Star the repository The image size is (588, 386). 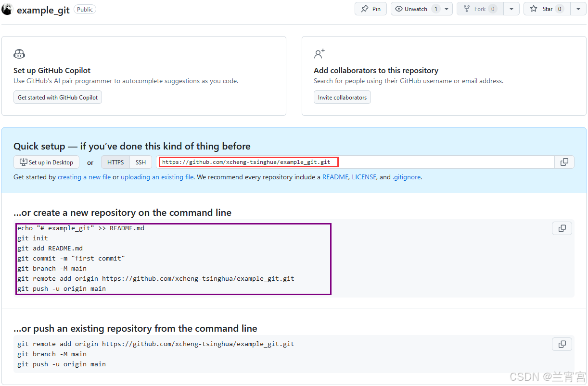(x=547, y=9)
